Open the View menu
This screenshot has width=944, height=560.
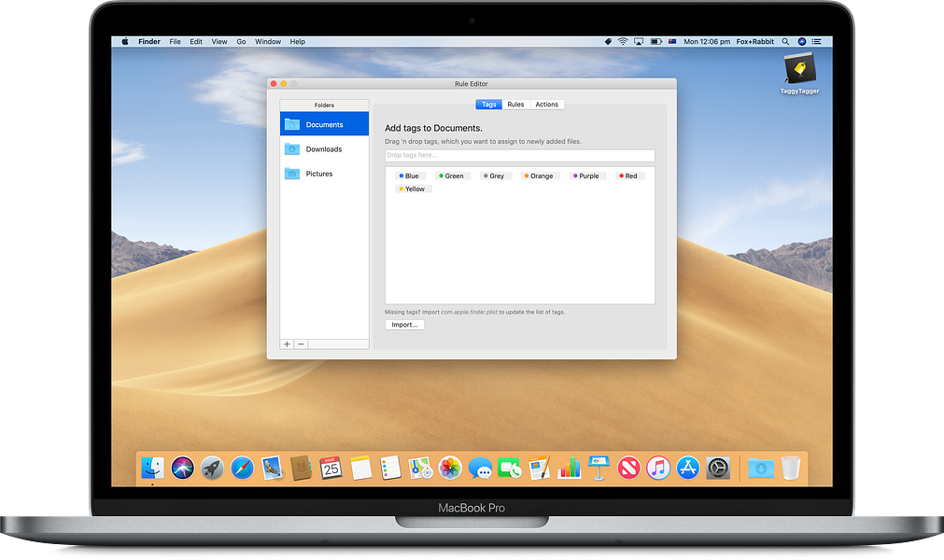tap(219, 41)
